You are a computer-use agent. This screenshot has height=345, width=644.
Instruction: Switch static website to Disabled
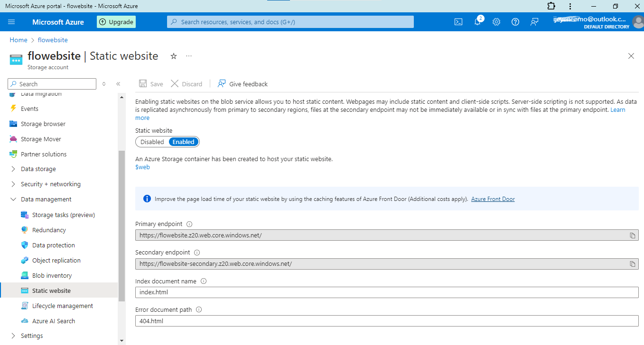coord(152,142)
